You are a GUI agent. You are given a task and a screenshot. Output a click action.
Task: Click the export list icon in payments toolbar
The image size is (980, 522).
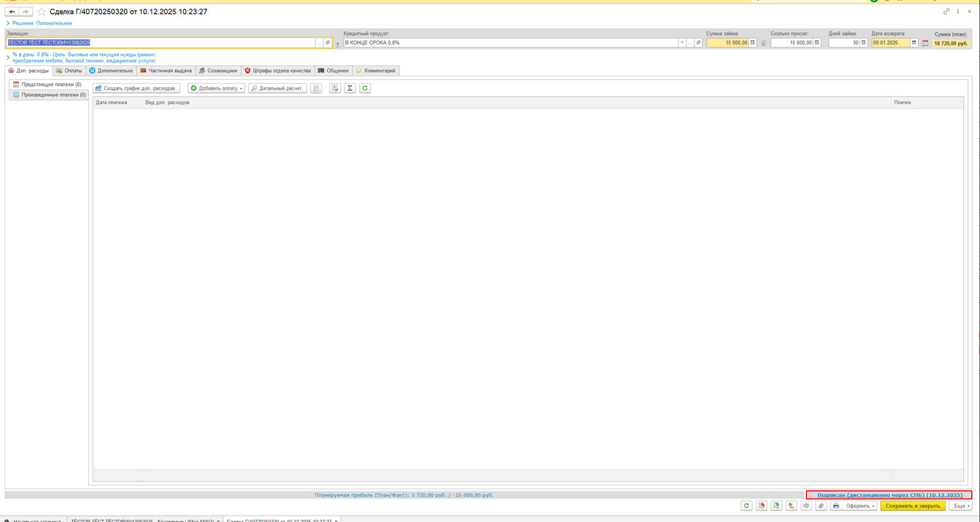pyautogui.click(x=335, y=88)
